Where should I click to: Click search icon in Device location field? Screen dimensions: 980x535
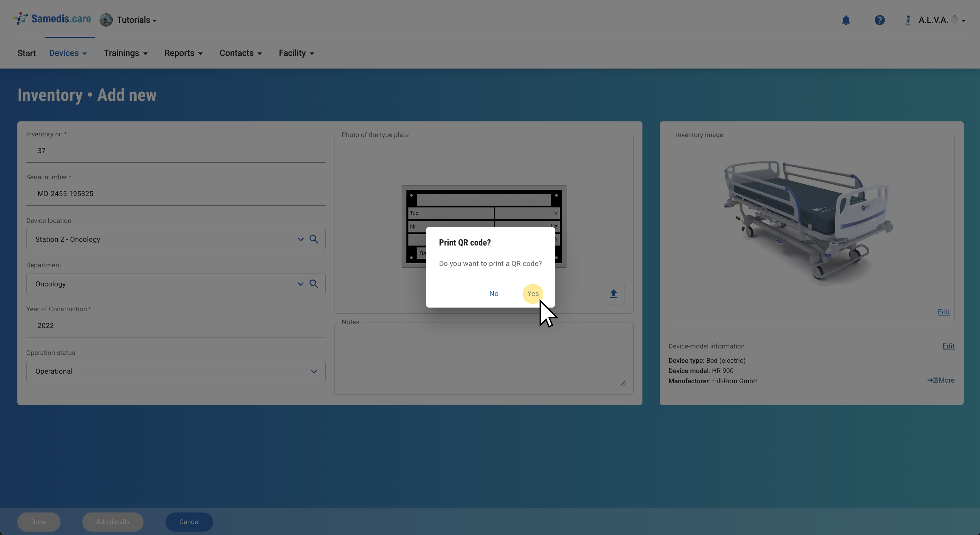[314, 239]
